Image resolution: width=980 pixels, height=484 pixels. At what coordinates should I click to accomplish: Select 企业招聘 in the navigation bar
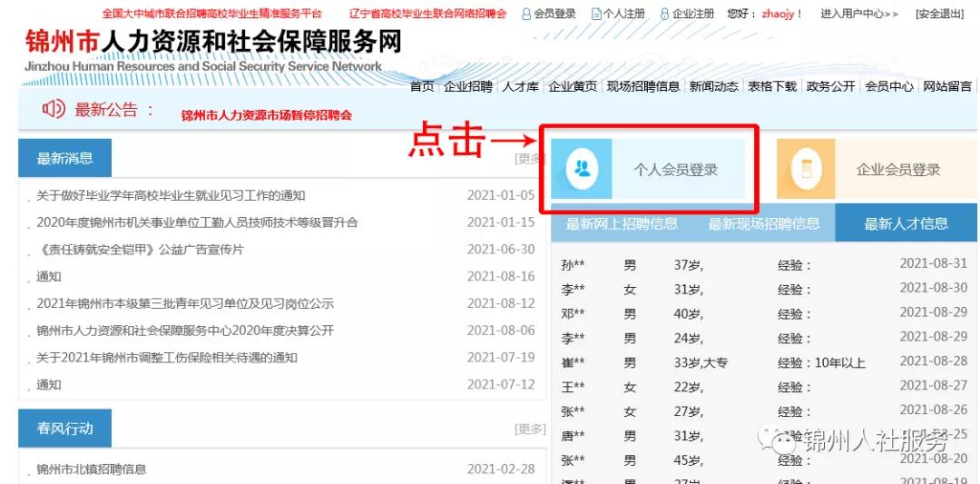(x=468, y=87)
